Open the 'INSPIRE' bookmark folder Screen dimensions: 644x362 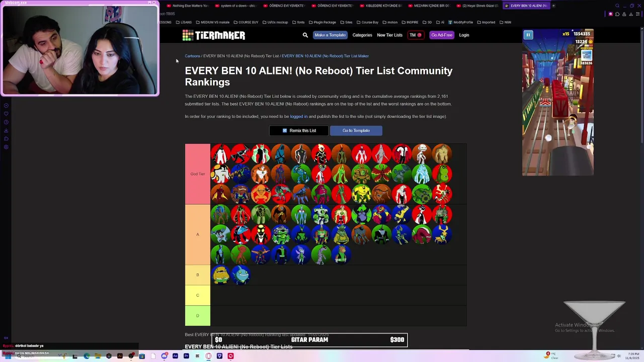pyautogui.click(x=410, y=22)
